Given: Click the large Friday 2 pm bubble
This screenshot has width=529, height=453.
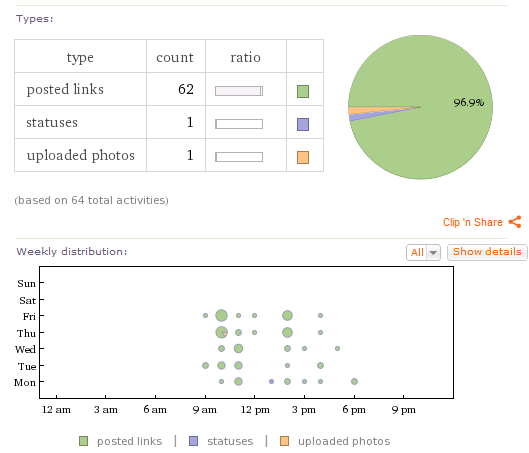Looking at the screenshot, I should click(287, 316).
